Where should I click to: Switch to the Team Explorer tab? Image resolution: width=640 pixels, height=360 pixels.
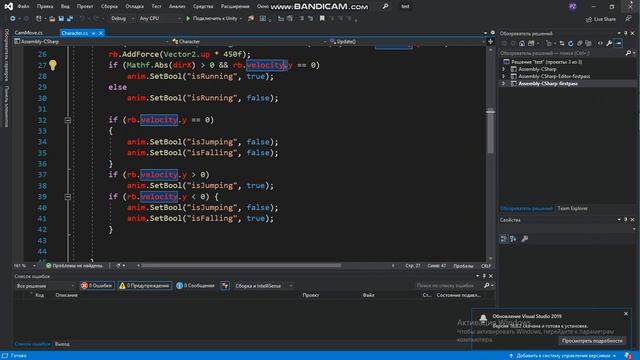click(x=572, y=209)
